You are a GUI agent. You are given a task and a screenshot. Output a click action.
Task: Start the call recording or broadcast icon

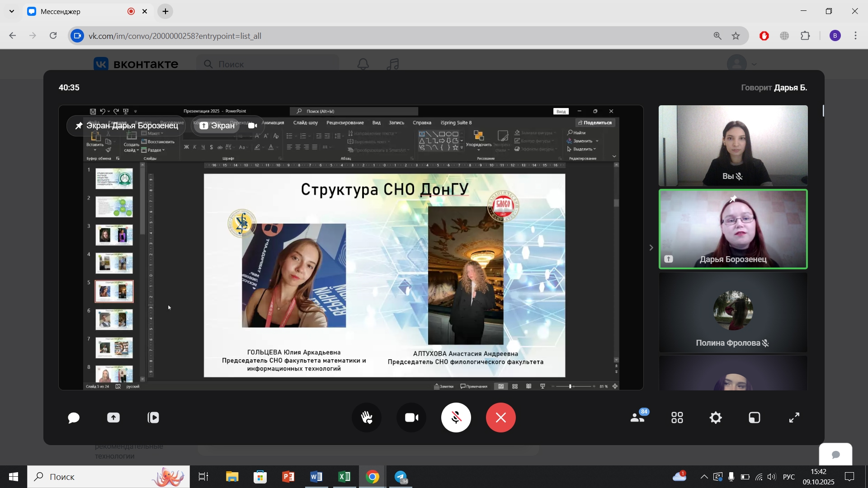[153, 418]
